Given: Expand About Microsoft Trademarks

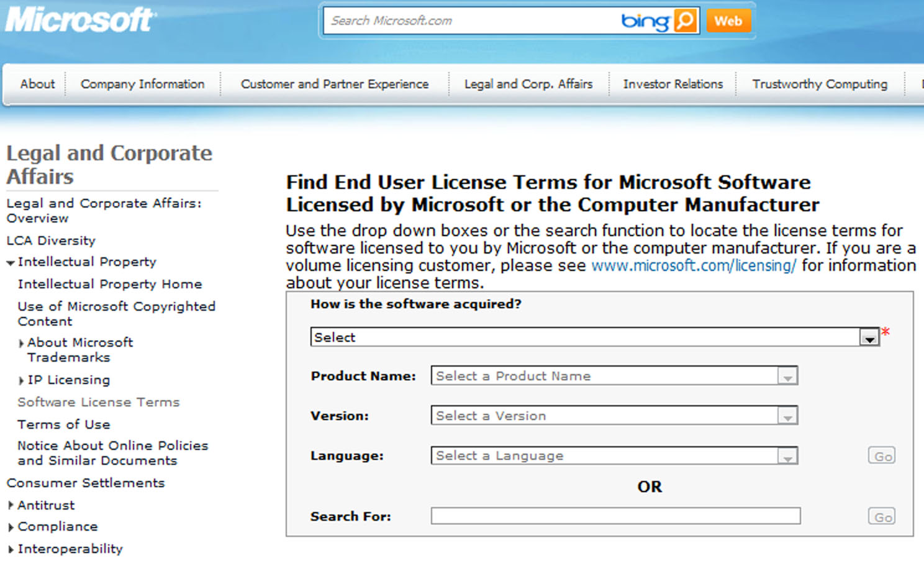Looking at the screenshot, I should (x=20, y=342).
